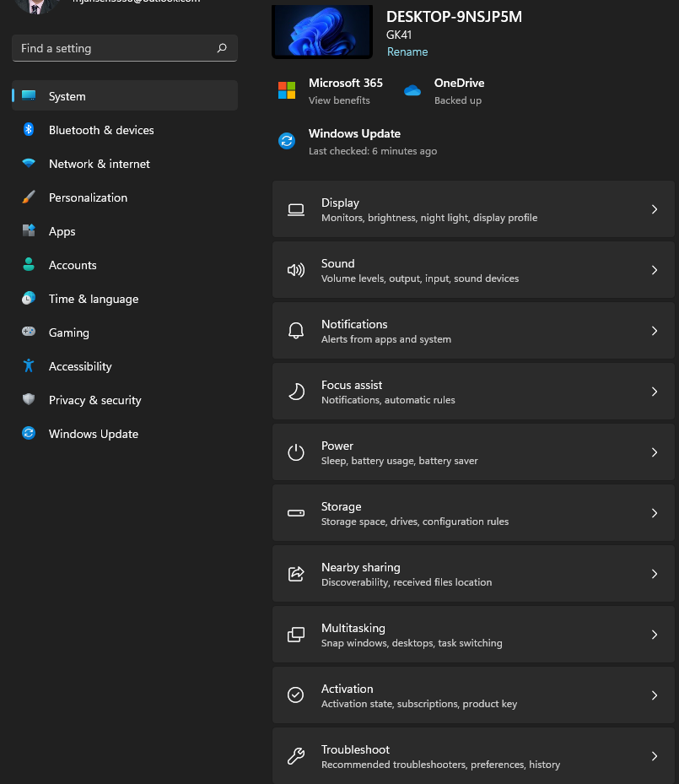The height and width of the screenshot is (784, 679).
Task: Click the OneDrive cloud icon
Action: point(412,90)
